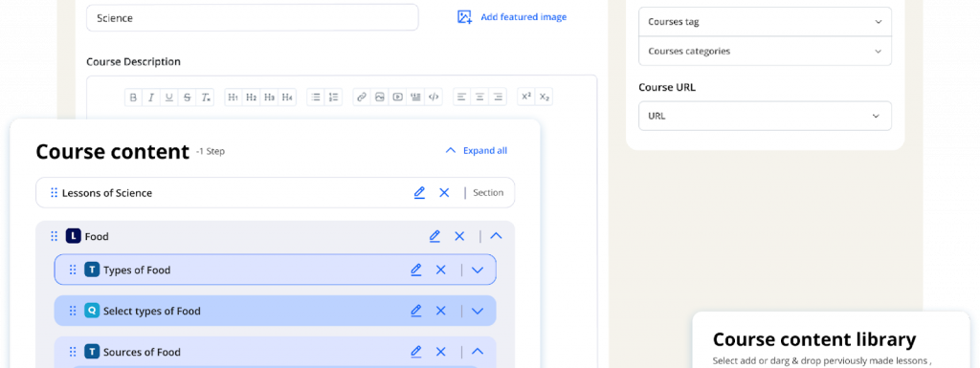Align text right
980x368 pixels.
coord(498,97)
